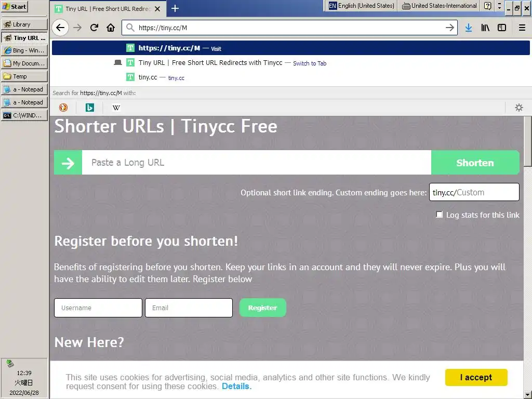Click the green arrow beside Paste a Long URL
Viewport: 532px width, 399px height.
(x=68, y=163)
